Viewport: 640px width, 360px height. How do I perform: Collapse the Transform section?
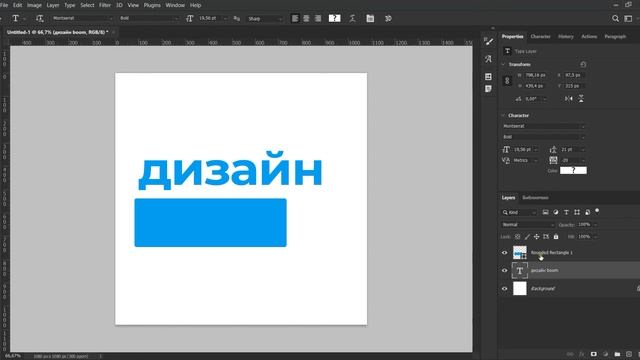[503, 64]
